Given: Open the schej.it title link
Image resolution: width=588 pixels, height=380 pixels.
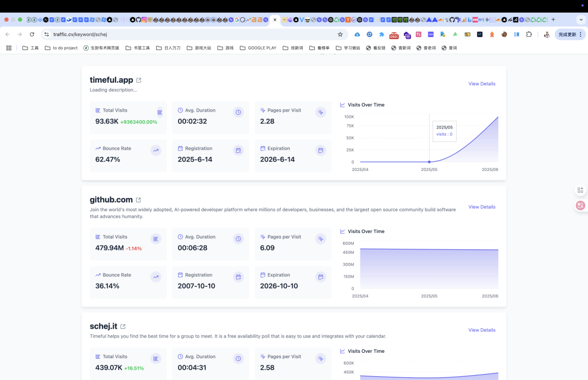Looking at the screenshot, I should point(103,326).
